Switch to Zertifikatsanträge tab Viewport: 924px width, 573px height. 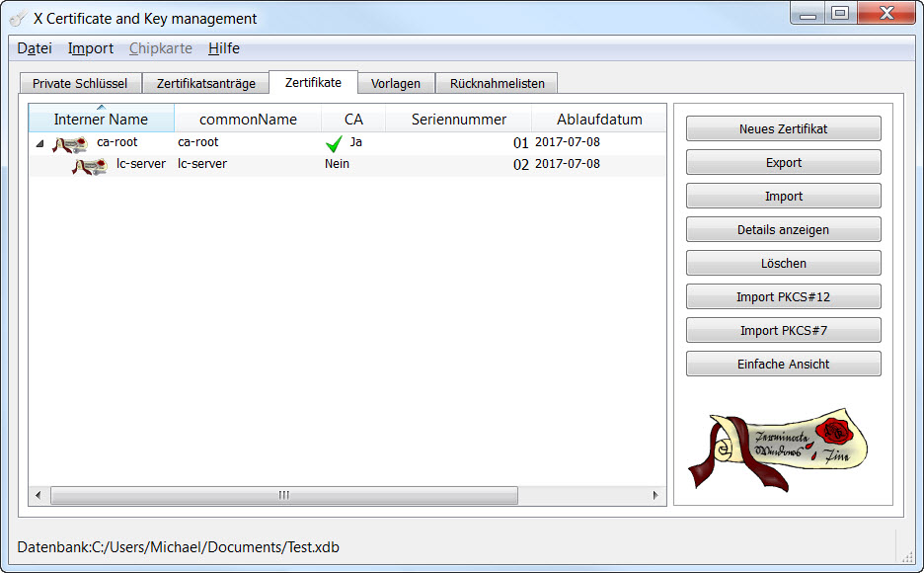pyautogui.click(x=205, y=84)
